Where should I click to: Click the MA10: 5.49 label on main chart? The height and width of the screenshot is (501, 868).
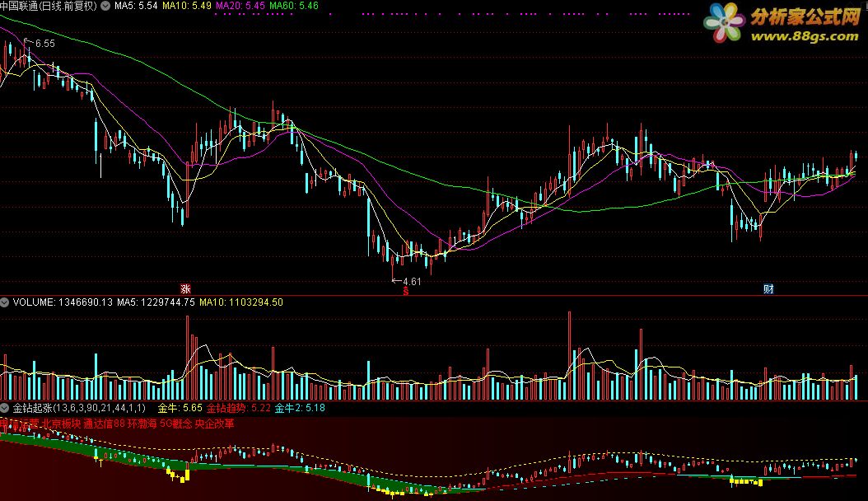pyautogui.click(x=187, y=6)
